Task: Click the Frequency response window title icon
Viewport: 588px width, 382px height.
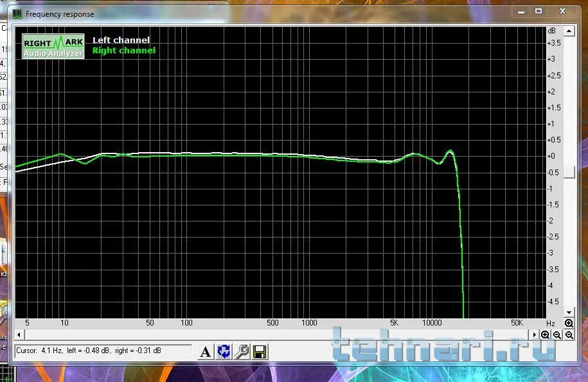Action: [x=17, y=14]
